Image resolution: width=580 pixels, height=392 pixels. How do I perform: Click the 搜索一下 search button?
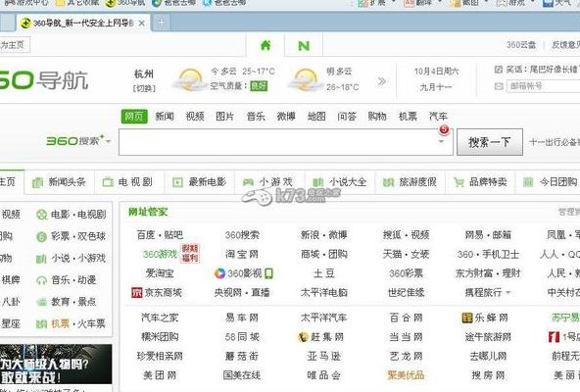tap(490, 142)
